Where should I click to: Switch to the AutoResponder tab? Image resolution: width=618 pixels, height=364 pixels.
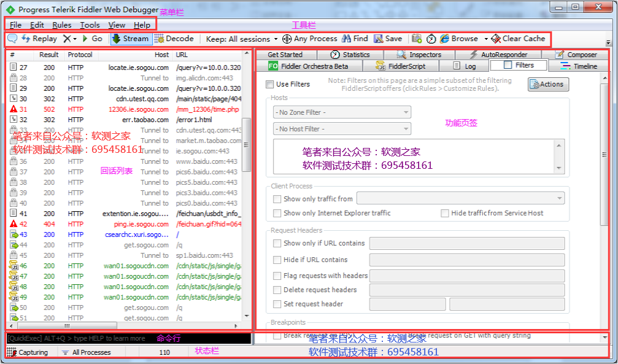[498, 55]
